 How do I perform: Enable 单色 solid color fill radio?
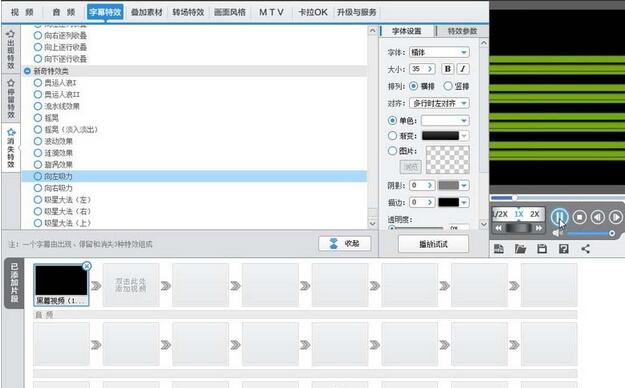392,120
